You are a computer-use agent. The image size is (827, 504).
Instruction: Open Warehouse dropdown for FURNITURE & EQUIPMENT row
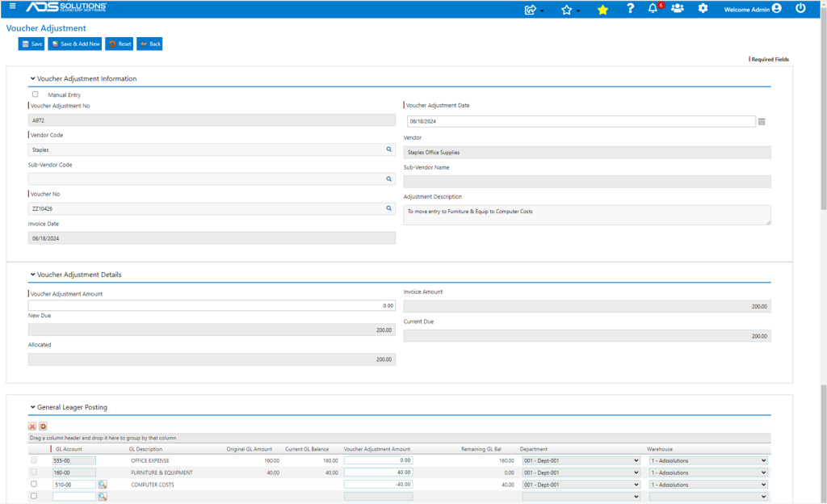pos(708,472)
